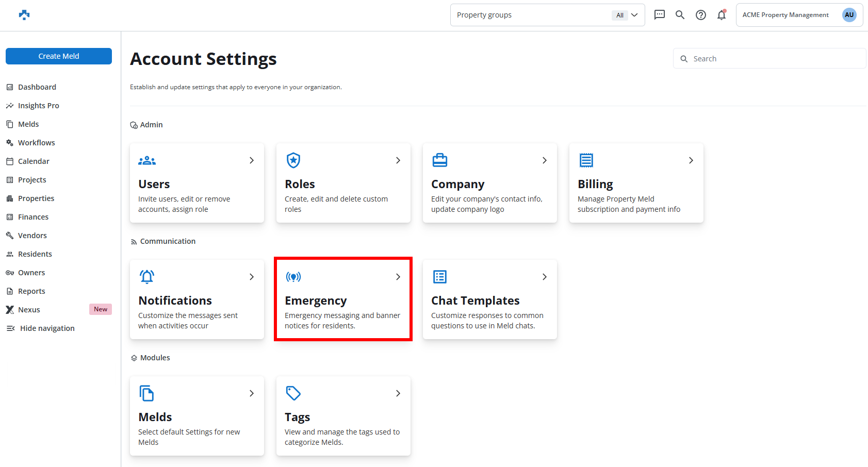This screenshot has width=868, height=467.
Task: Click the Property Meld logo
Action: tap(24, 15)
